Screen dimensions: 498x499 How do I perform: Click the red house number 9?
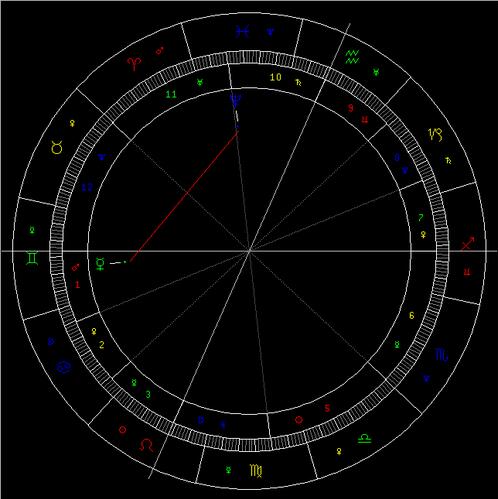tap(350, 108)
